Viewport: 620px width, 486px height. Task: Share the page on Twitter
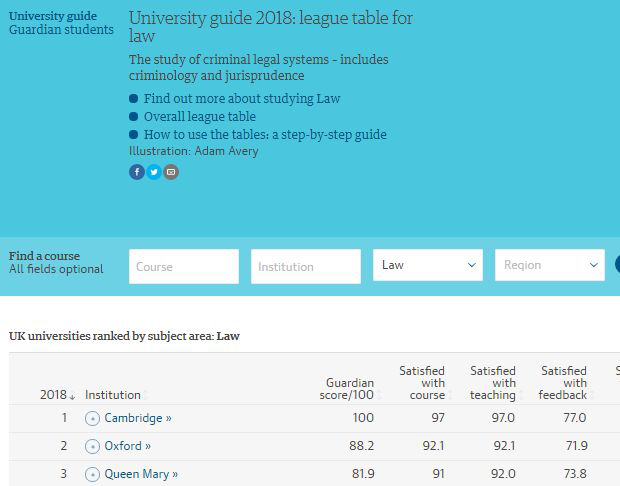tap(154, 172)
